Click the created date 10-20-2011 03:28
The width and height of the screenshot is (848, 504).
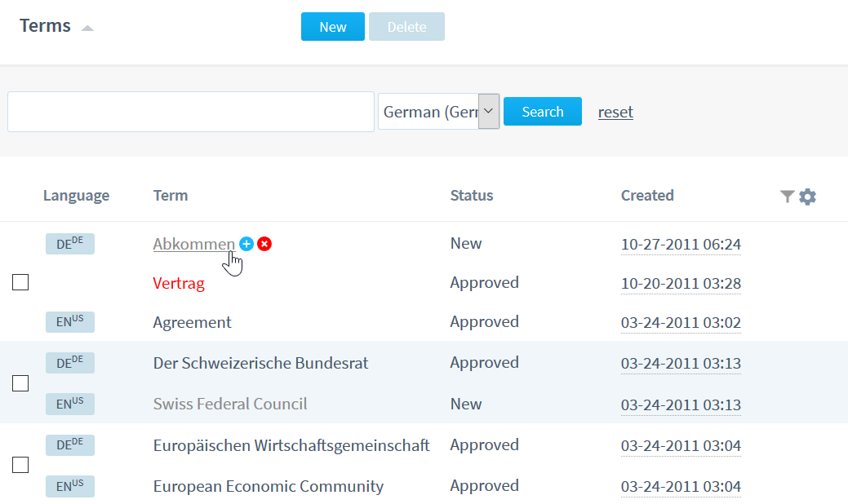pos(681,283)
